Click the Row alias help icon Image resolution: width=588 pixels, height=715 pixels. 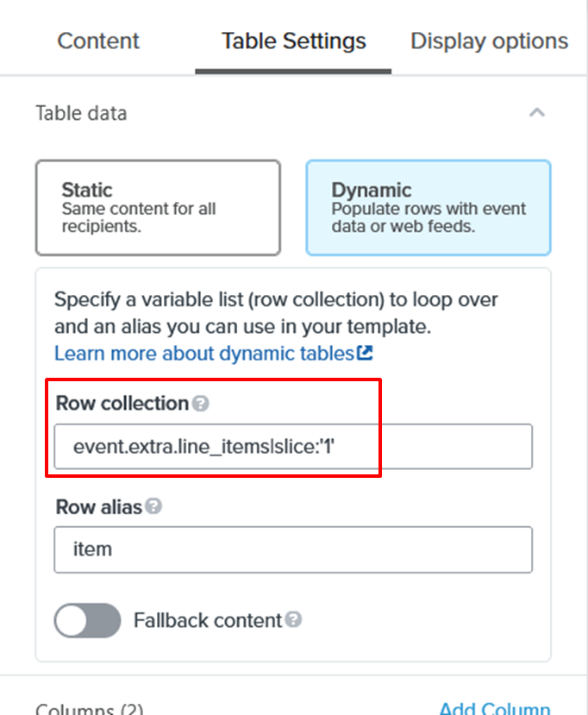pos(153,507)
